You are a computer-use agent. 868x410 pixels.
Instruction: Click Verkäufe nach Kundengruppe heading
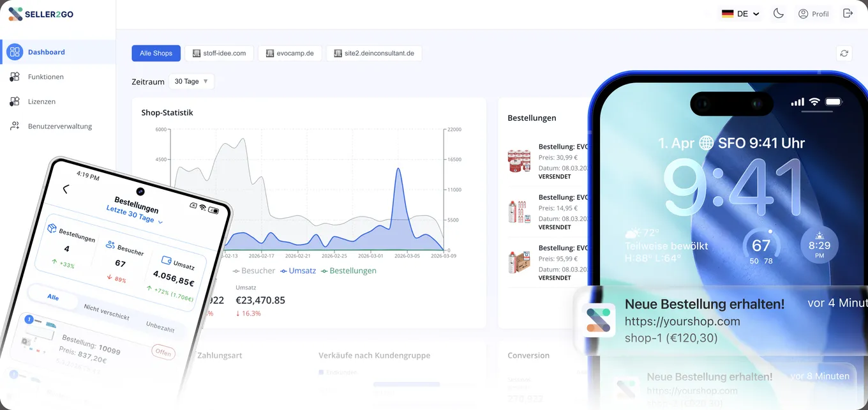tap(375, 355)
